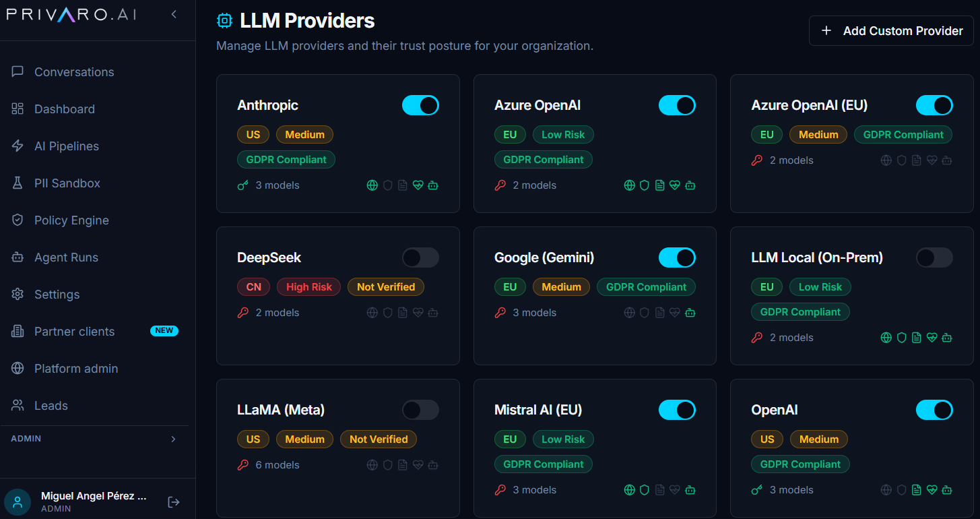Click the key icon on the DeepSeek card
Image resolution: width=980 pixels, height=519 pixels.
pos(243,313)
